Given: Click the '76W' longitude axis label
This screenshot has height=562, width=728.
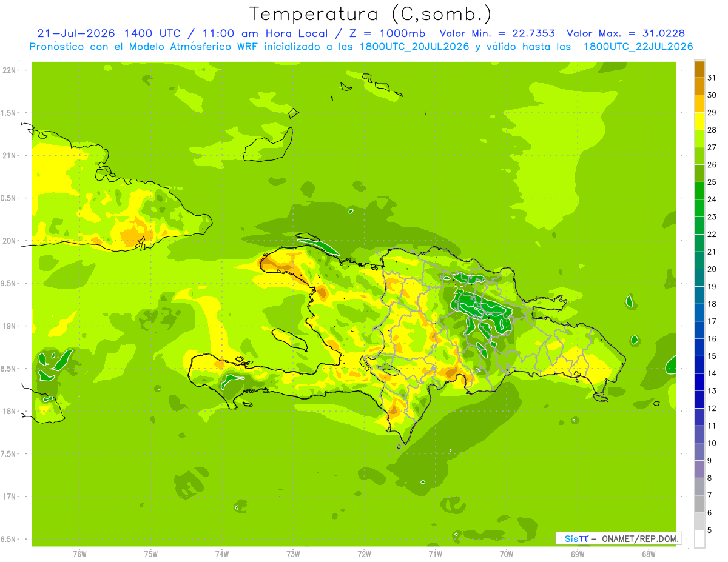Looking at the screenshot, I should click(79, 554).
